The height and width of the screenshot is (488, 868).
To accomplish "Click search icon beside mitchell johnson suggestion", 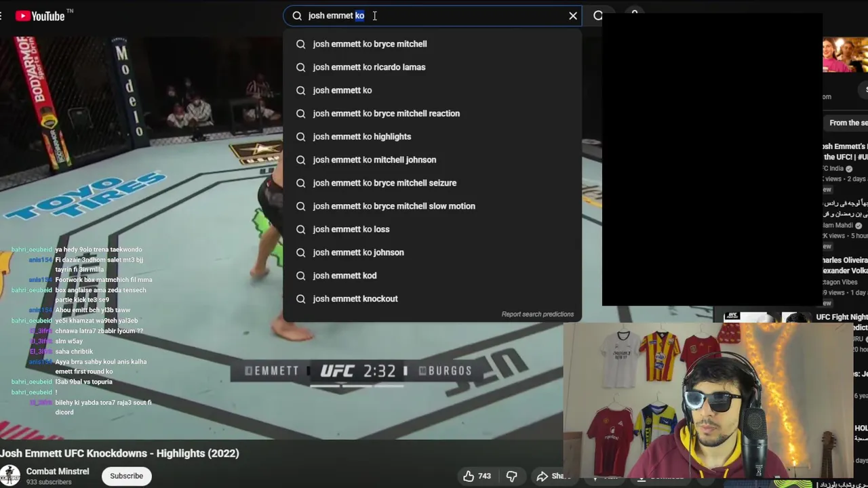I will click(x=300, y=160).
